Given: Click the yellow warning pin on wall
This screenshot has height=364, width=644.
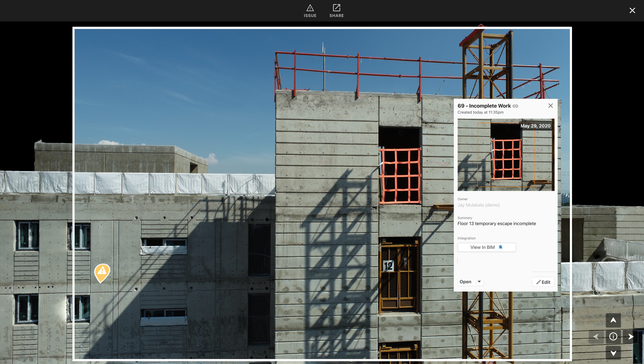Looking at the screenshot, I should click(x=102, y=272).
